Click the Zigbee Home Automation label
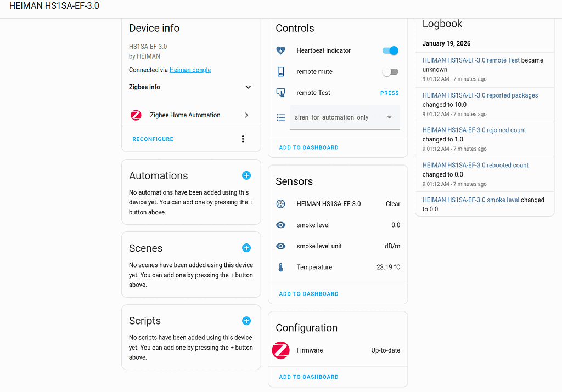 [185, 115]
